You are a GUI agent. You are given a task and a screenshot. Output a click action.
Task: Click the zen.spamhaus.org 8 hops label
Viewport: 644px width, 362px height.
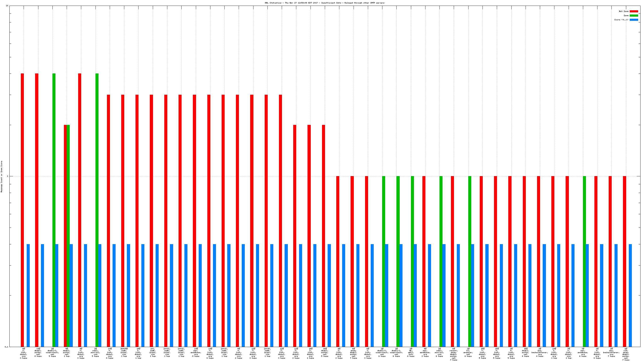tap(196, 352)
